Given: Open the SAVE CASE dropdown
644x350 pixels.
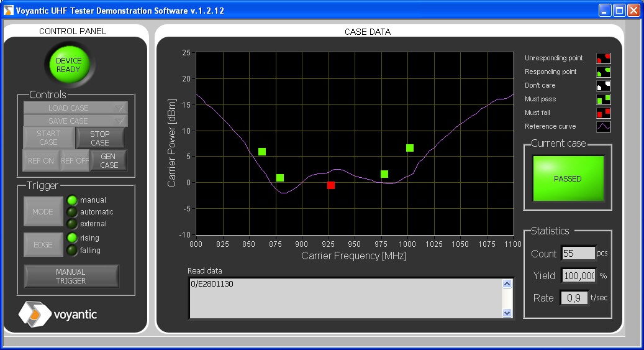Looking at the screenshot, I should [x=75, y=121].
